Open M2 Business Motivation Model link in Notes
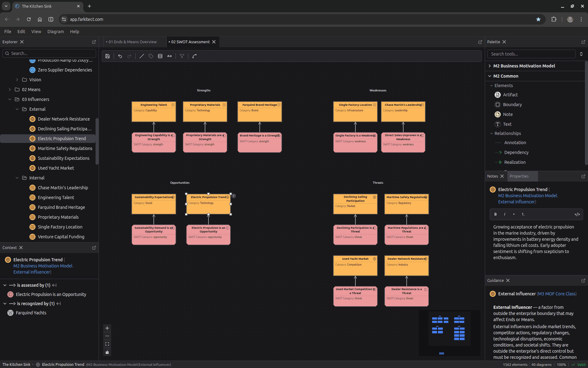Screen dimensions: 588x368 click(x=528, y=196)
